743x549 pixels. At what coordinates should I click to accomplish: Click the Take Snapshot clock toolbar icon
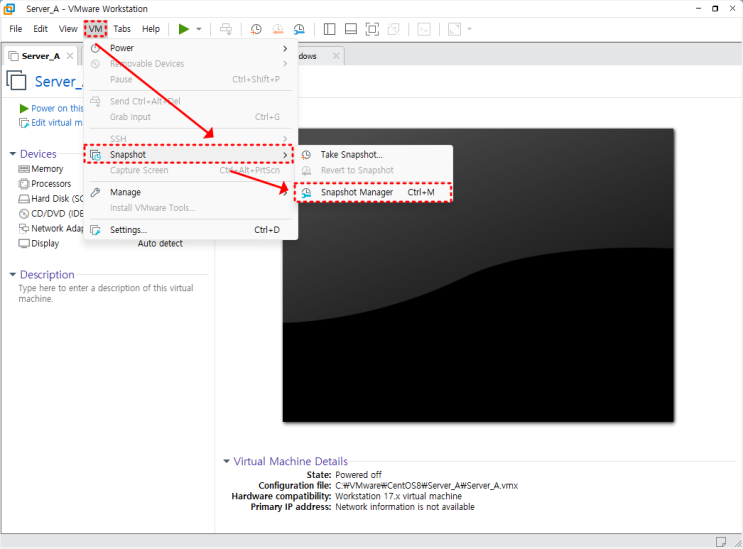(256, 29)
